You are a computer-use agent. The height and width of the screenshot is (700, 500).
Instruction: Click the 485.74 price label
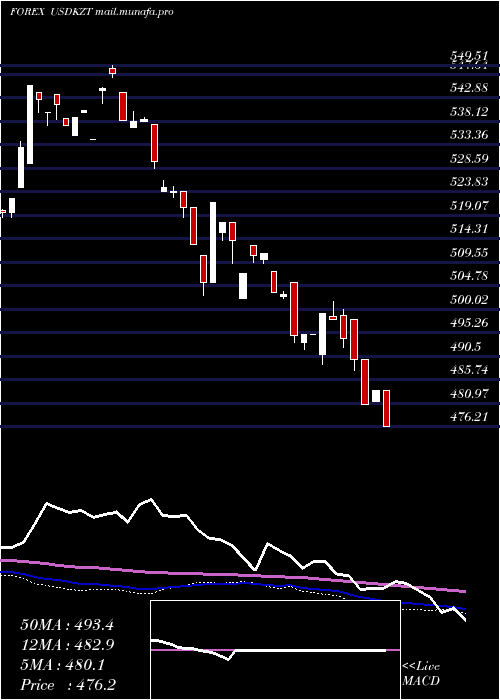(468, 371)
